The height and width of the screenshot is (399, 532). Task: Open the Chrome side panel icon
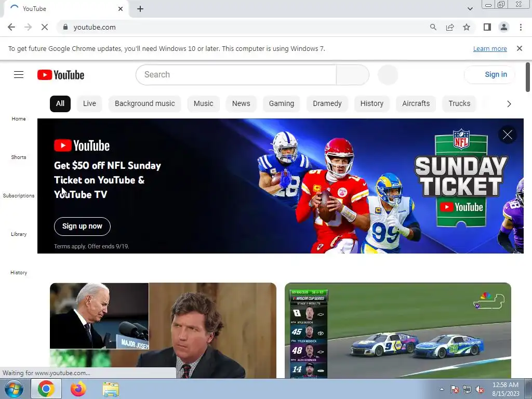[487, 27]
